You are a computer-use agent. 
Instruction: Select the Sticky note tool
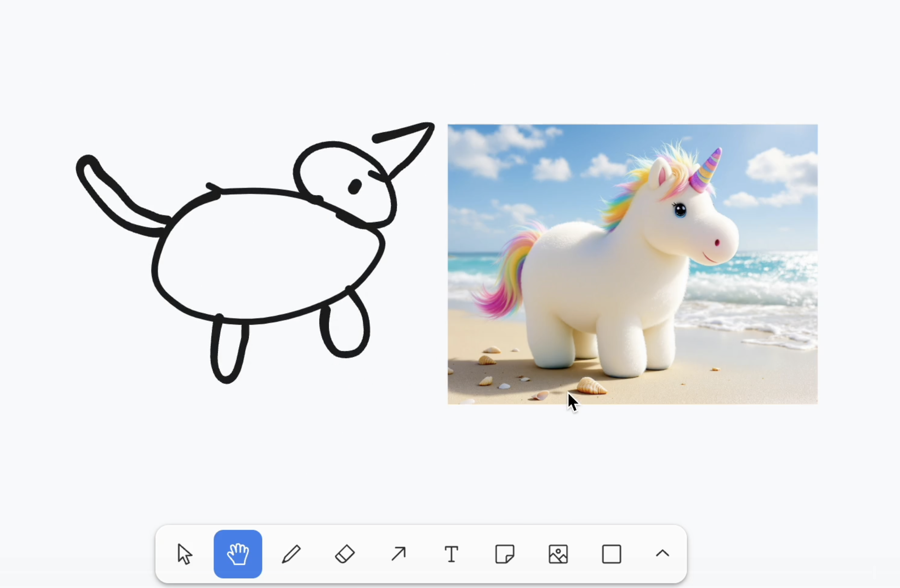tap(505, 554)
